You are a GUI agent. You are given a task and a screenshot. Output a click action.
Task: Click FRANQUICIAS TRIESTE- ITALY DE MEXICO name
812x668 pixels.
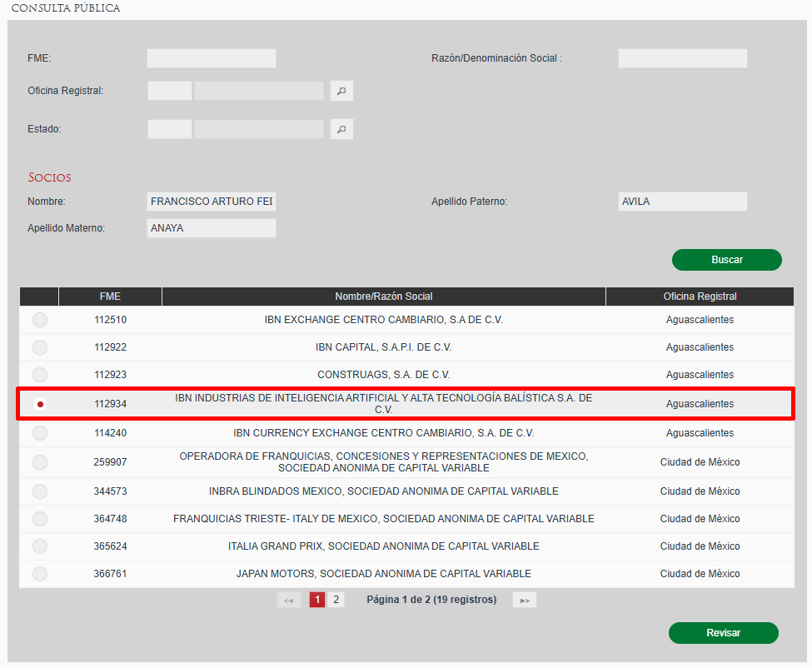(384, 519)
